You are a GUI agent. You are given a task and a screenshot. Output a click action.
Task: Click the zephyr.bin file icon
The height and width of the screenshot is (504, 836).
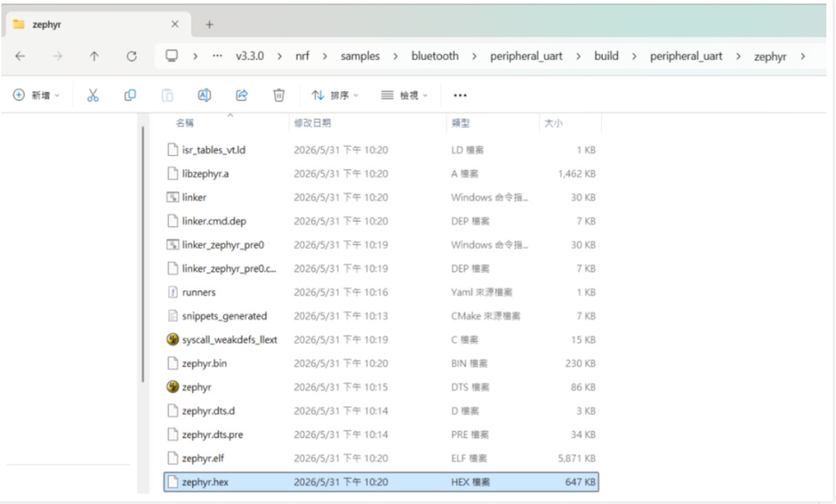[x=173, y=363]
